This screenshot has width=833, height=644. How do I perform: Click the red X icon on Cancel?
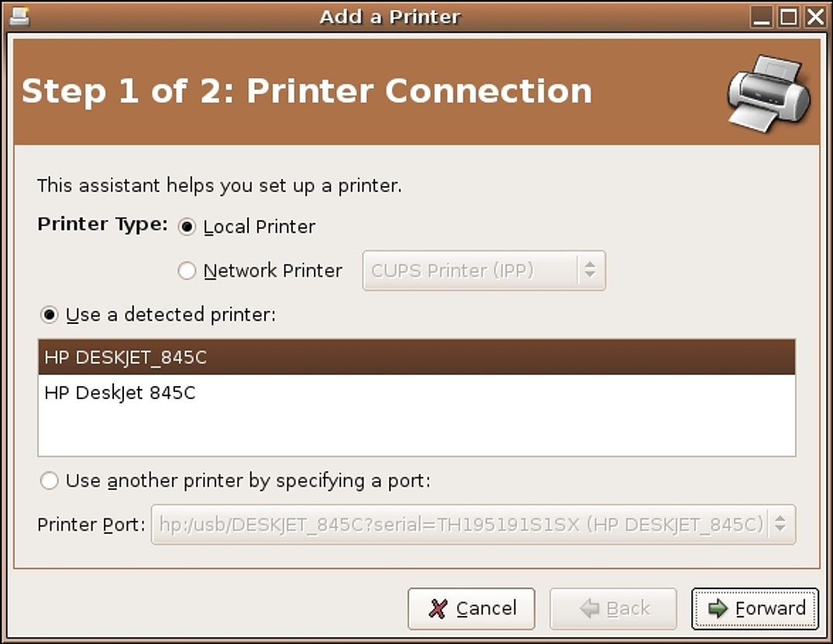438,609
